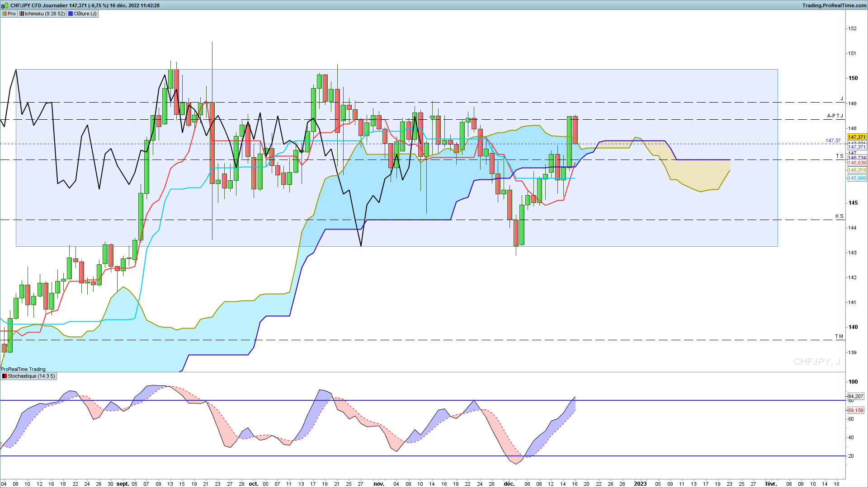Click the 84,207 stochastic value label
The width and height of the screenshot is (868, 488).
(855, 396)
